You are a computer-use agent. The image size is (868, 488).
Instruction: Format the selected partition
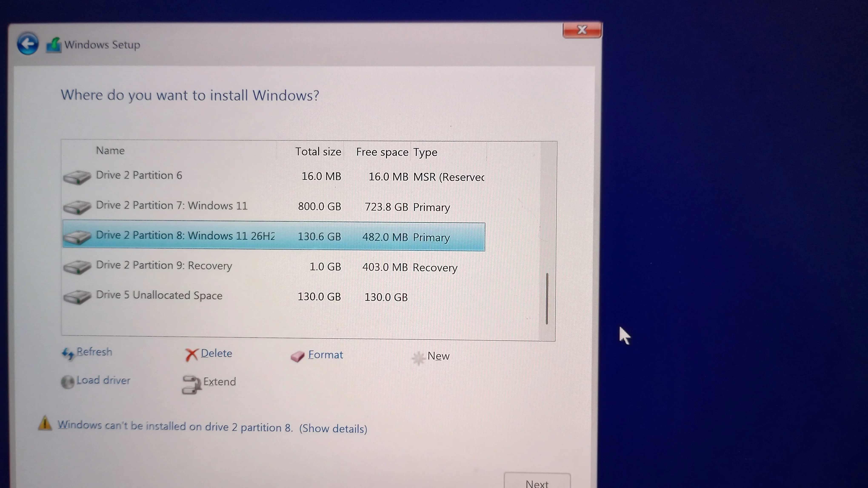coord(325,355)
